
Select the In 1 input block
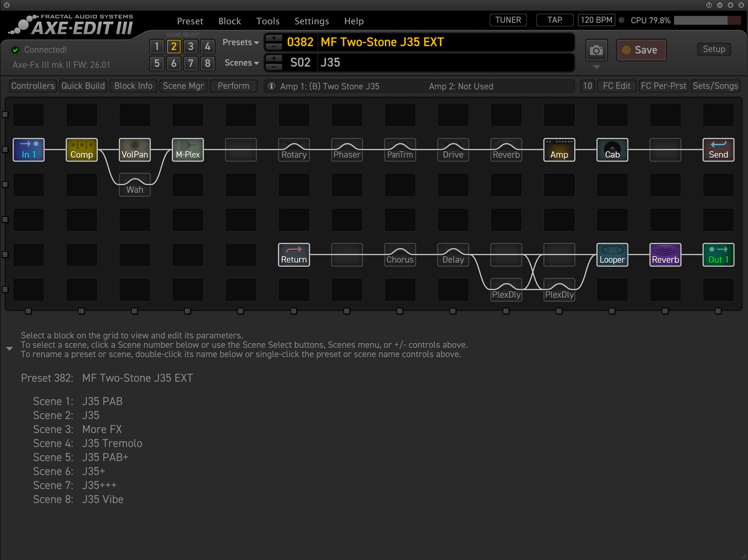pyautogui.click(x=28, y=150)
